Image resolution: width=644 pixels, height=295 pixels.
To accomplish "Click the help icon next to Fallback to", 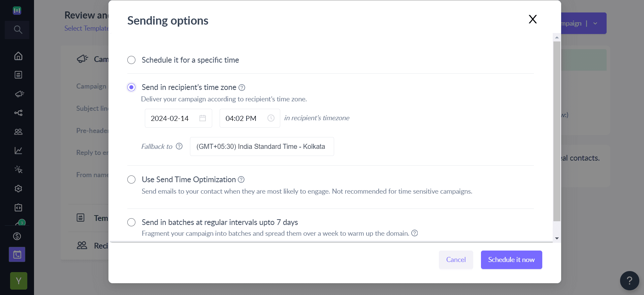I will (x=179, y=146).
